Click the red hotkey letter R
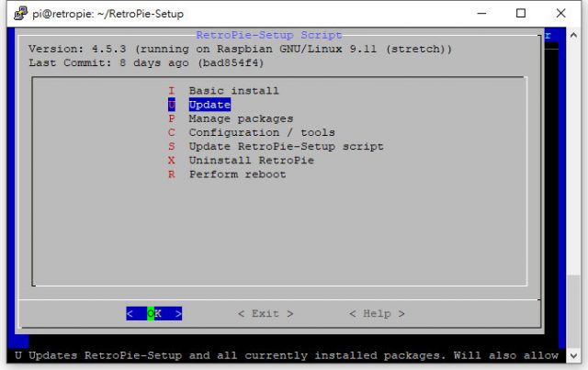Screen dimensions: 588x370 (172, 174)
